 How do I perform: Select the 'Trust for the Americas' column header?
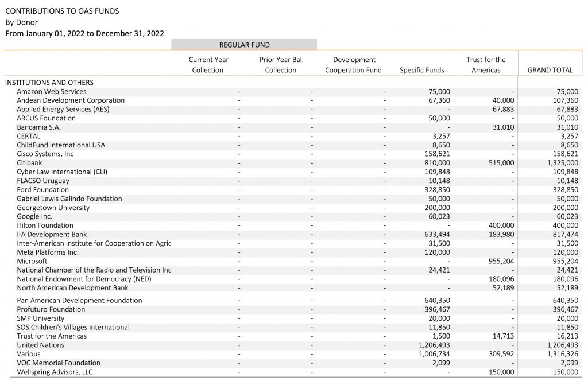[x=486, y=65]
